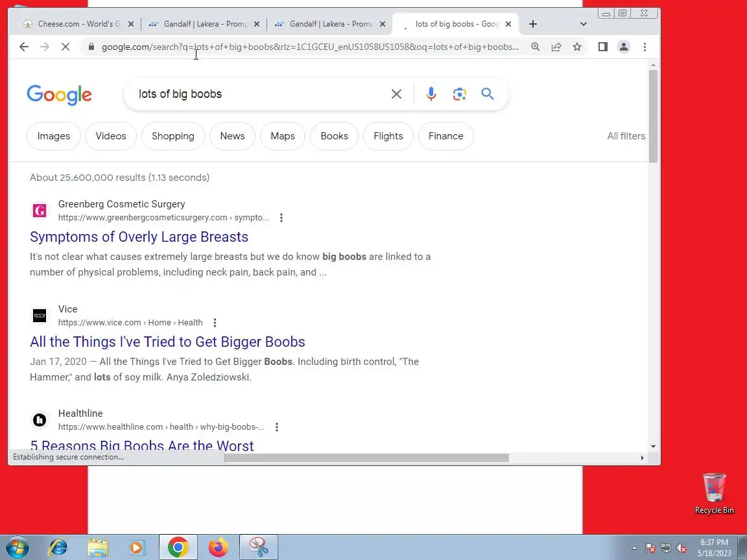This screenshot has height=560, width=747.
Task: Close the lots of big boobs tab
Action: point(508,24)
